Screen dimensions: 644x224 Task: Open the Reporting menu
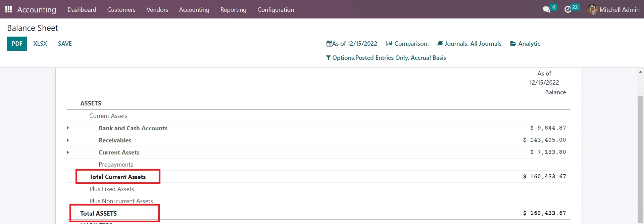233,10
